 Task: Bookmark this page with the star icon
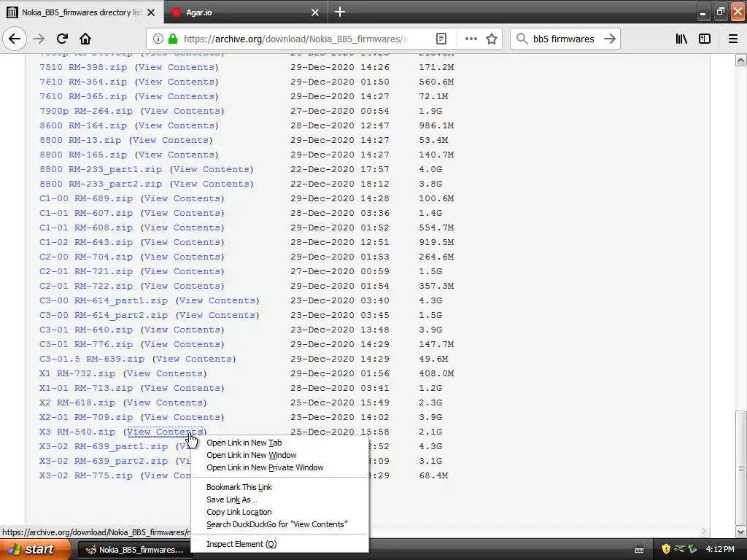[492, 39]
